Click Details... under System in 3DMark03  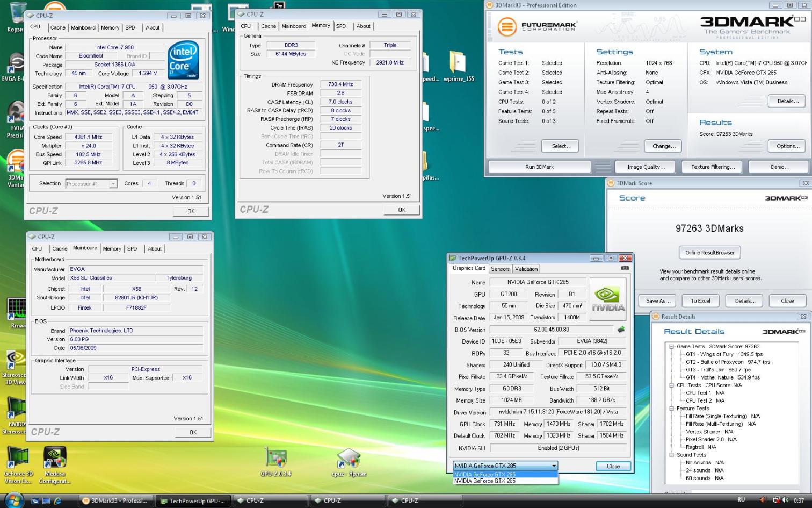click(788, 101)
